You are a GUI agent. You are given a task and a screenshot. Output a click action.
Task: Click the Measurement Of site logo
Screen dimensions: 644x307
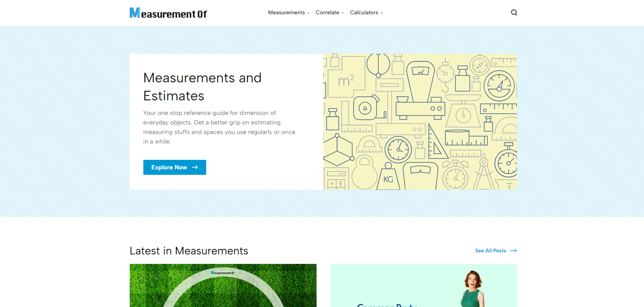168,13
